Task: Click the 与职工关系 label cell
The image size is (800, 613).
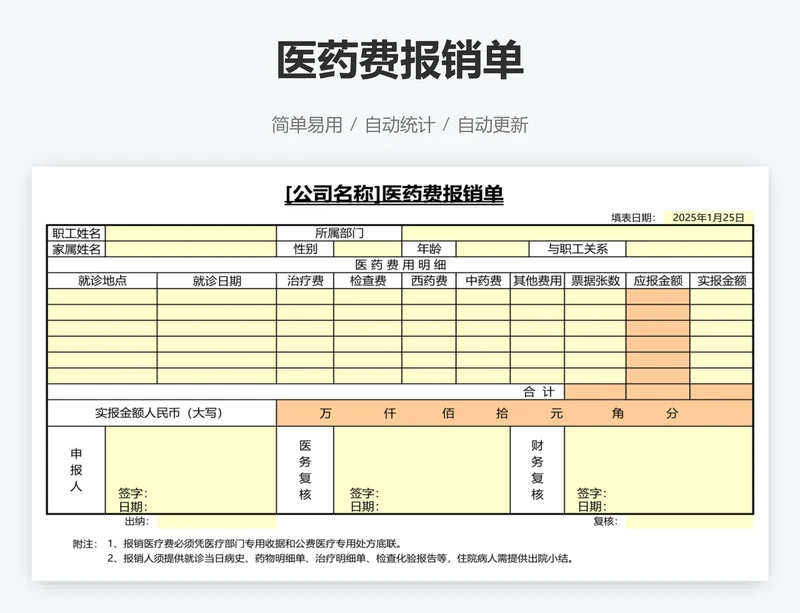Action: point(578,249)
